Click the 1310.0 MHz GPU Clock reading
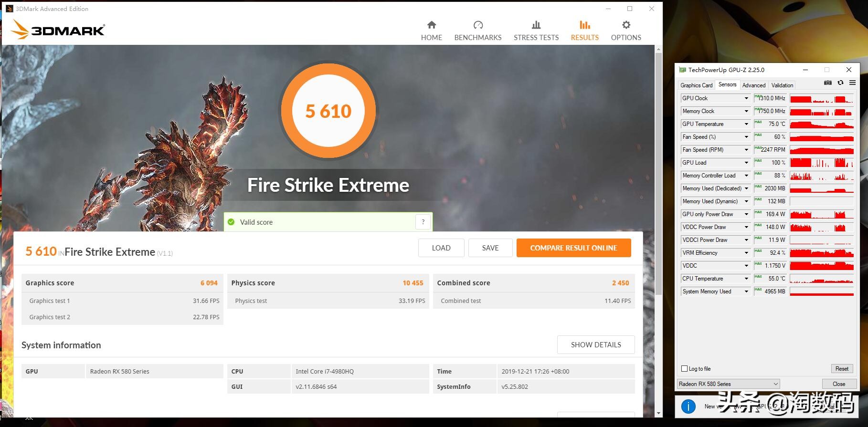 click(x=770, y=98)
